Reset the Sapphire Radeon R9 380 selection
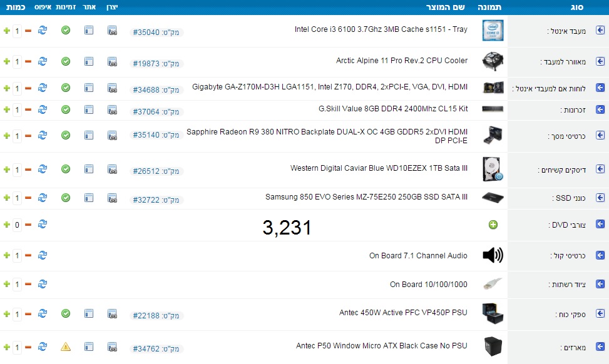 point(43,135)
